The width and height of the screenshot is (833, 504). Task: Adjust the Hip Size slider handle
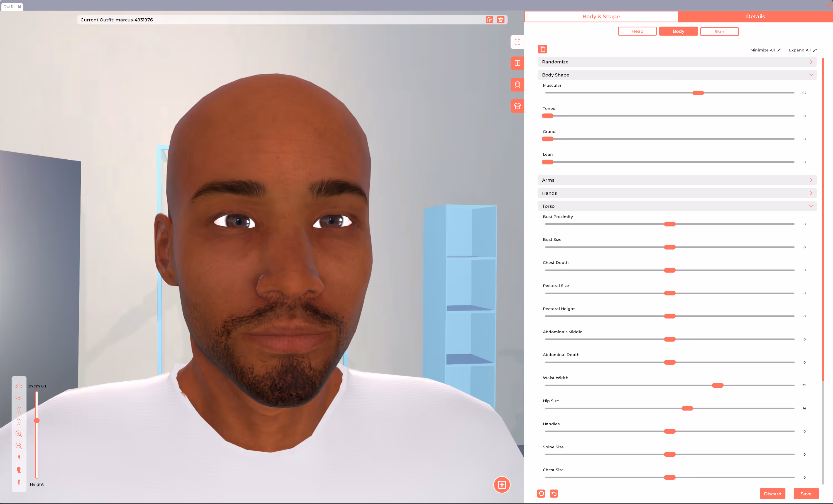[687, 408]
